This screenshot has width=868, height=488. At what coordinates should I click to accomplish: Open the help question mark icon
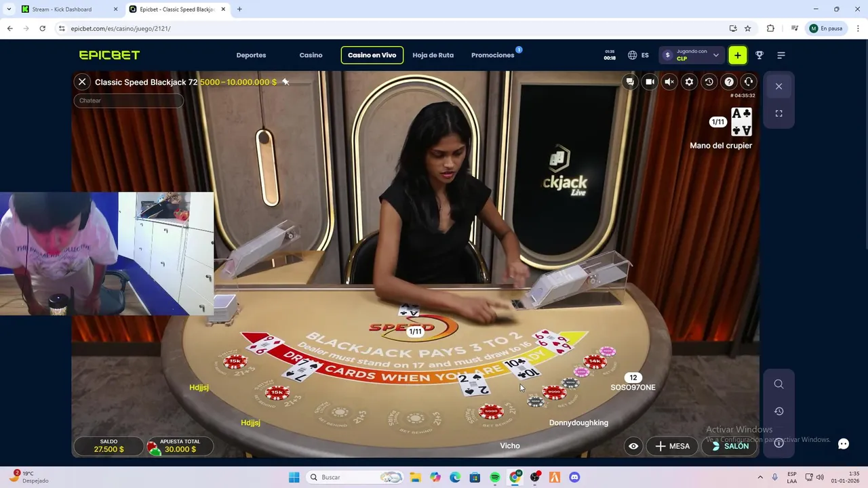729,82
